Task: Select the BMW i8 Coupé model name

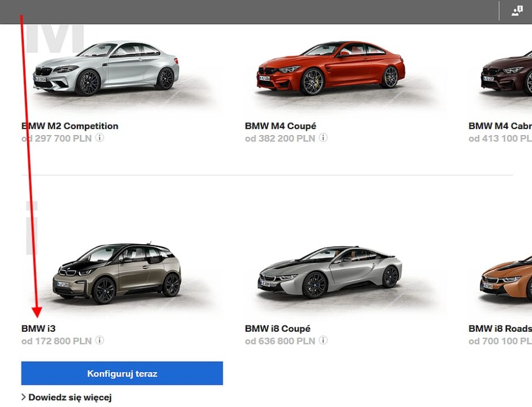Action: (277, 328)
